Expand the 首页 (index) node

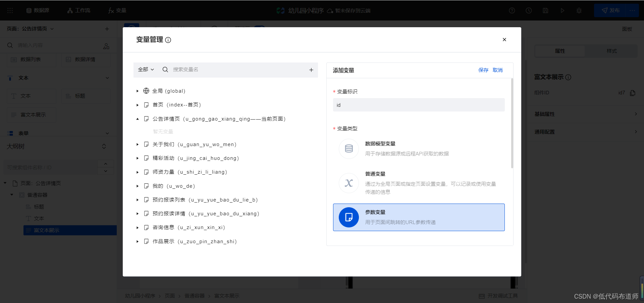coord(138,105)
